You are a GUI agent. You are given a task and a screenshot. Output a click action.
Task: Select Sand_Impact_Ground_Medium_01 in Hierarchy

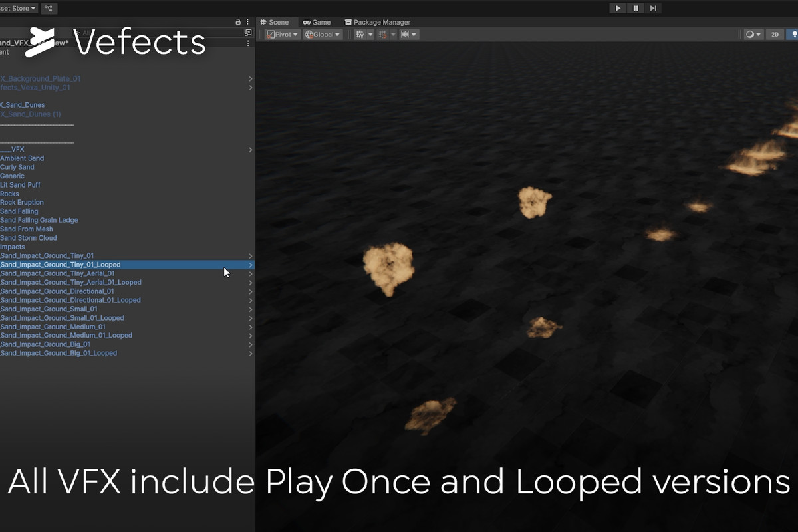(x=53, y=327)
